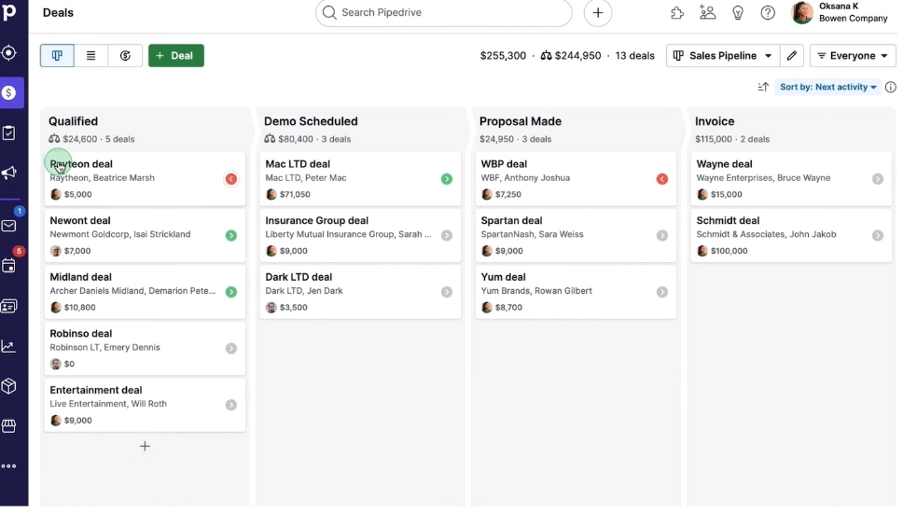Open the Wayne deal card

792,179
